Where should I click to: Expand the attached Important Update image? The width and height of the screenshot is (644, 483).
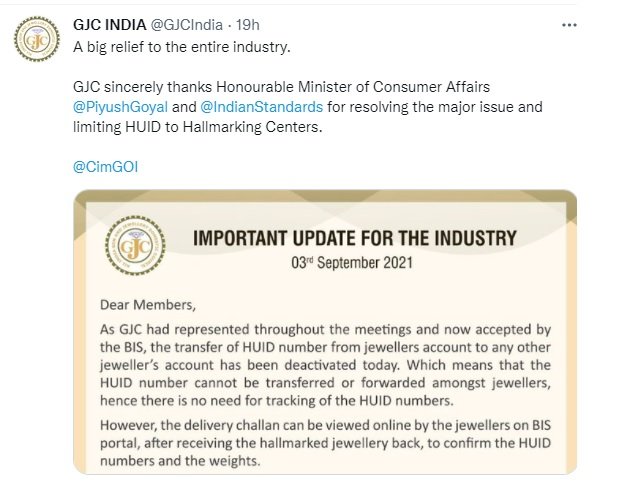325,332
